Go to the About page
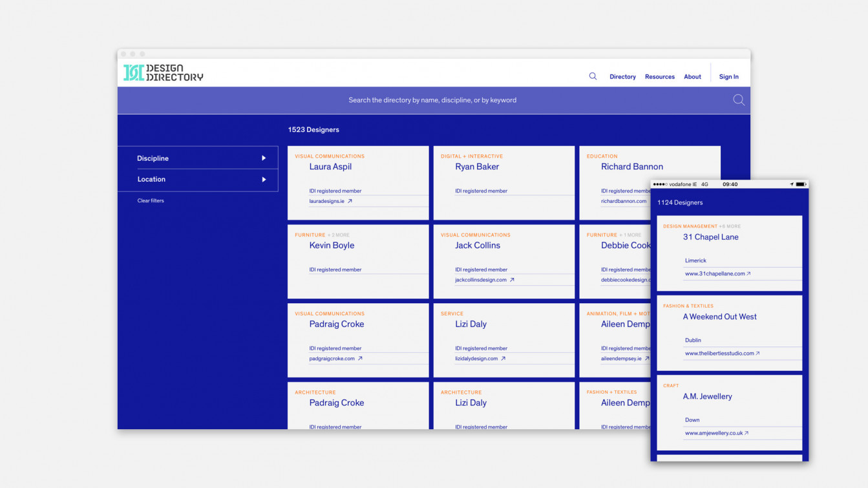The height and width of the screenshot is (488, 868). click(x=692, y=77)
